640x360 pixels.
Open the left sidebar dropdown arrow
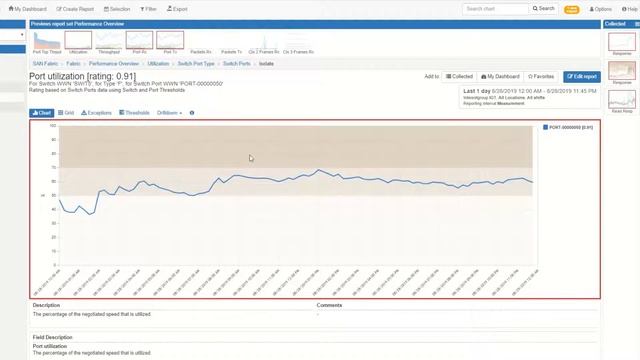(22, 35)
